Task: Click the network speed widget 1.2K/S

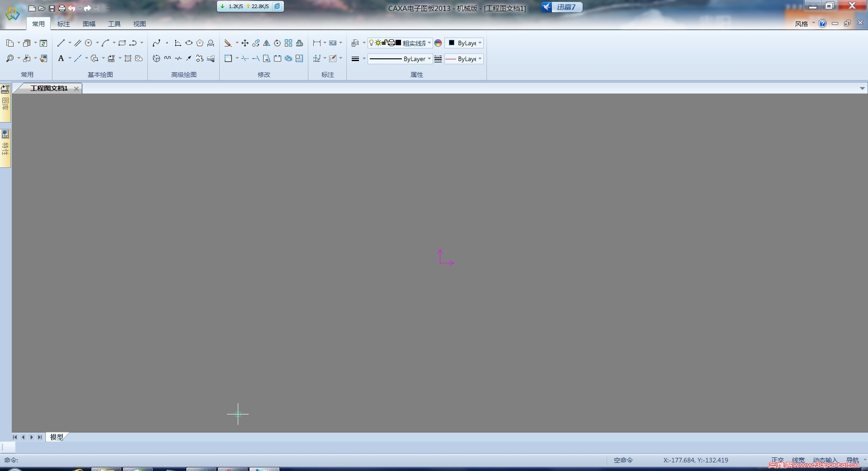Action: 250,6
